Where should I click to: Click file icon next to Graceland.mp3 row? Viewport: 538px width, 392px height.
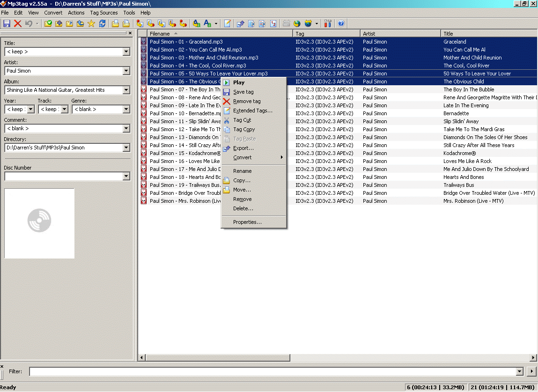[x=144, y=42]
